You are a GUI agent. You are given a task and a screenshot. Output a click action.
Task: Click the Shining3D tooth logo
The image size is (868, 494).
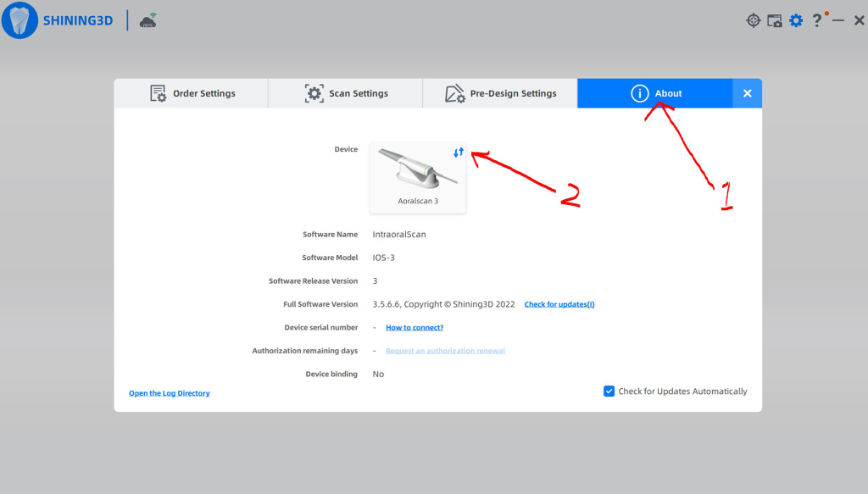(19, 20)
